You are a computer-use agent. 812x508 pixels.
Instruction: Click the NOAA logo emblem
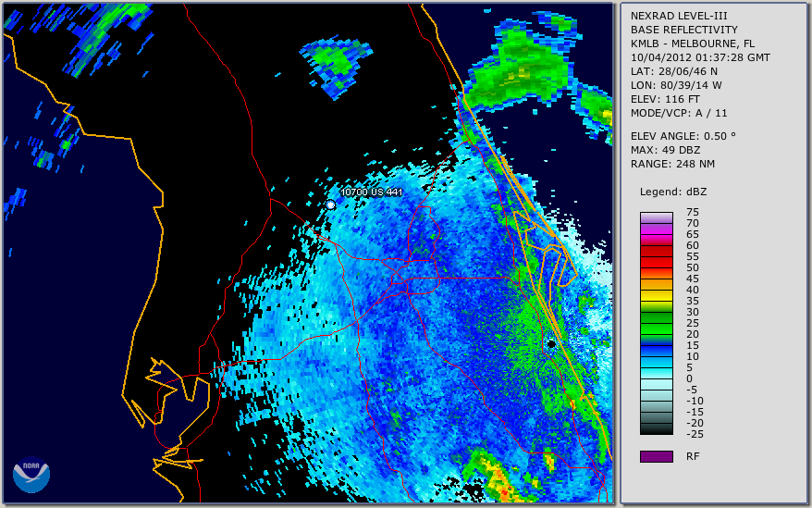pyautogui.click(x=31, y=475)
